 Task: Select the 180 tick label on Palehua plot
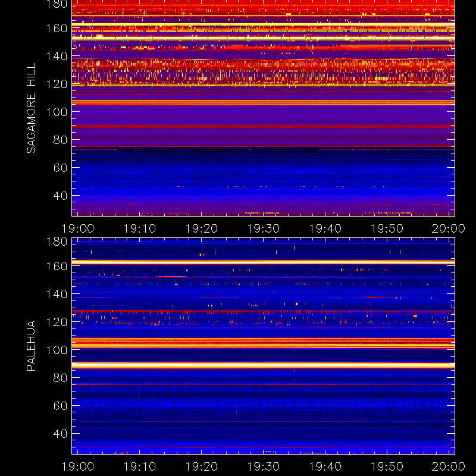[57, 242]
